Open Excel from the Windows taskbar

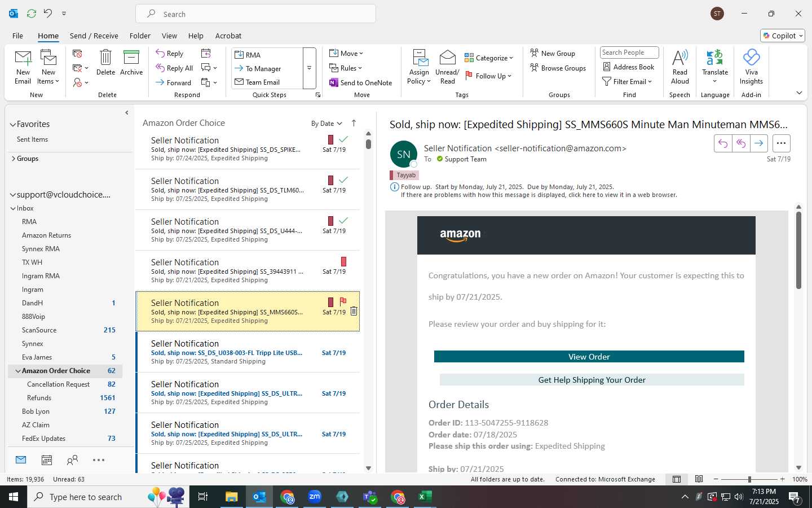tap(425, 497)
